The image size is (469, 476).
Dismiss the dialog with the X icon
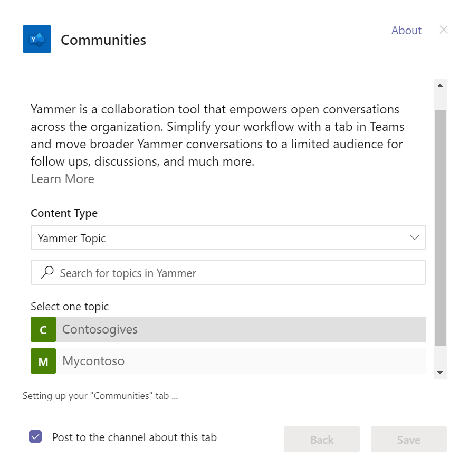[x=443, y=30]
